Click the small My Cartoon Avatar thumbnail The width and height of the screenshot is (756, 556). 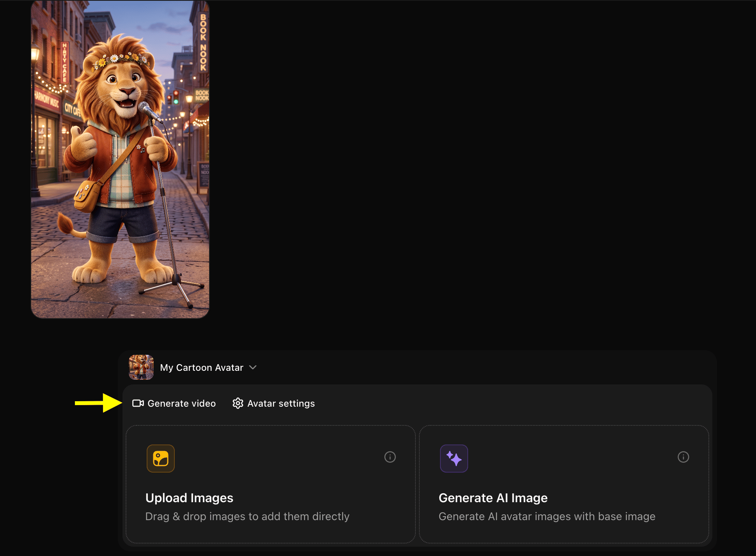(141, 367)
